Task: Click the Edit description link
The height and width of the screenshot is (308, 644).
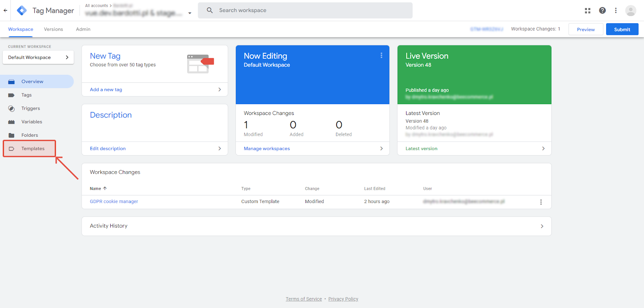Action: (x=108, y=149)
